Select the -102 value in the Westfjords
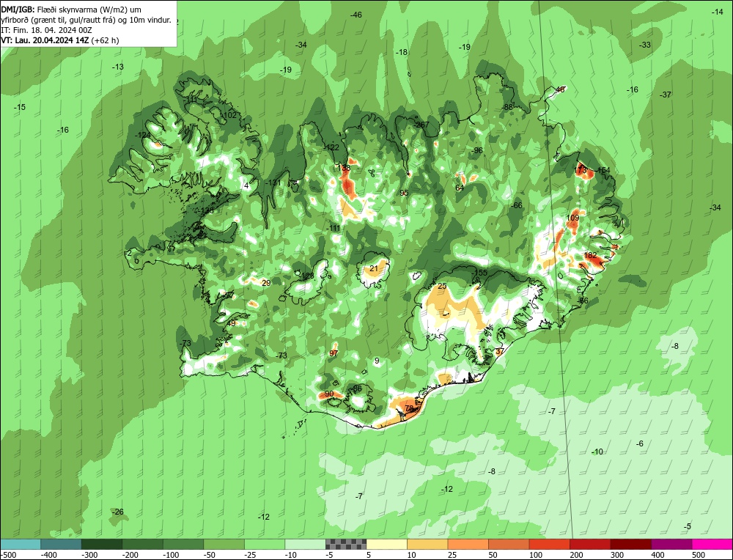 tap(229, 115)
